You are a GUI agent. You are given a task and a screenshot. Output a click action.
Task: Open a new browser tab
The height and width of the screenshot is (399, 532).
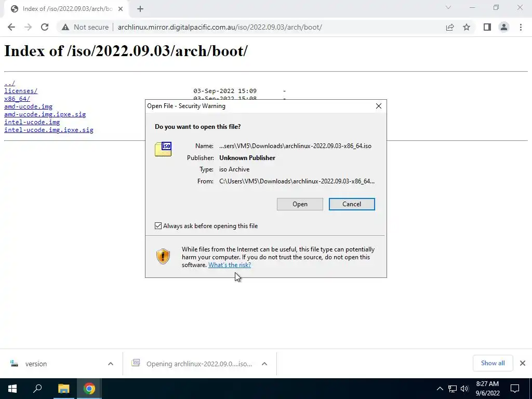pyautogui.click(x=140, y=9)
